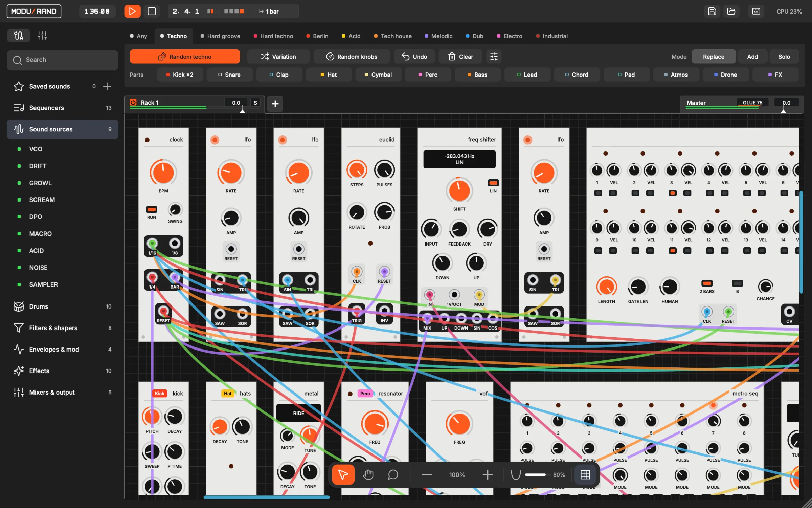Viewport: 812px width, 508px height.
Task: Click the stop transport button
Action: point(152,11)
